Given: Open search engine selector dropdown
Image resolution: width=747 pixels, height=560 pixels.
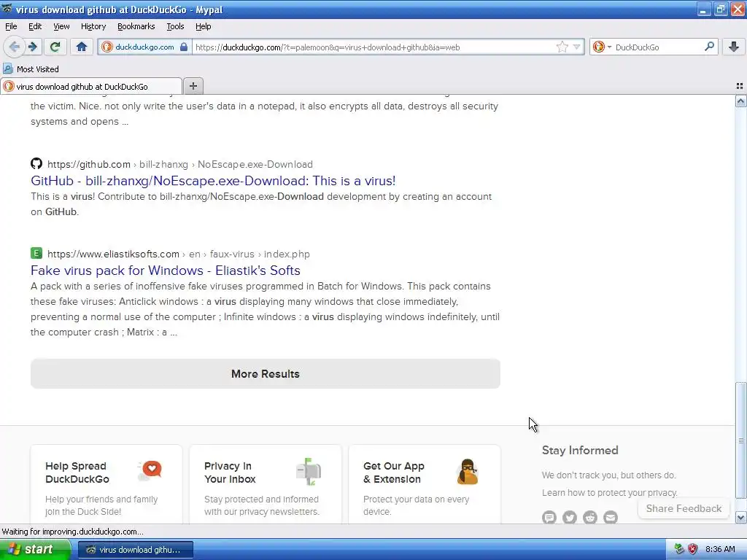Looking at the screenshot, I should (x=602, y=47).
